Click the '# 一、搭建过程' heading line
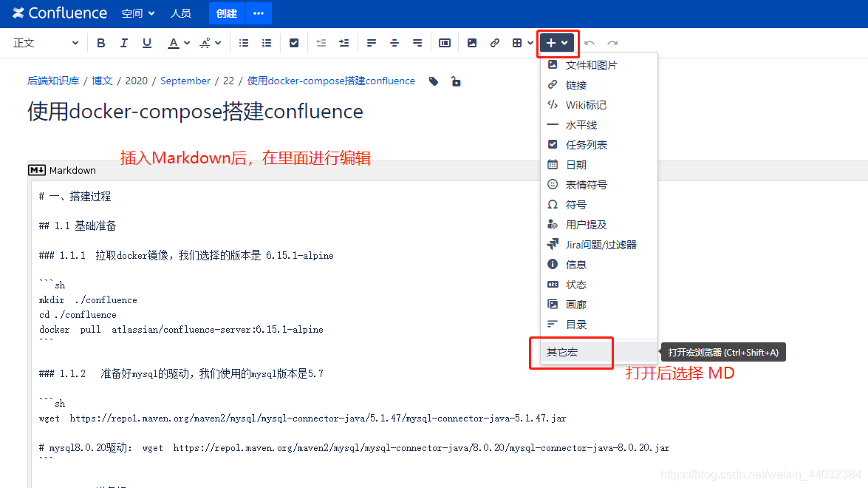Screen dimensions: 868x488 (75, 196)
